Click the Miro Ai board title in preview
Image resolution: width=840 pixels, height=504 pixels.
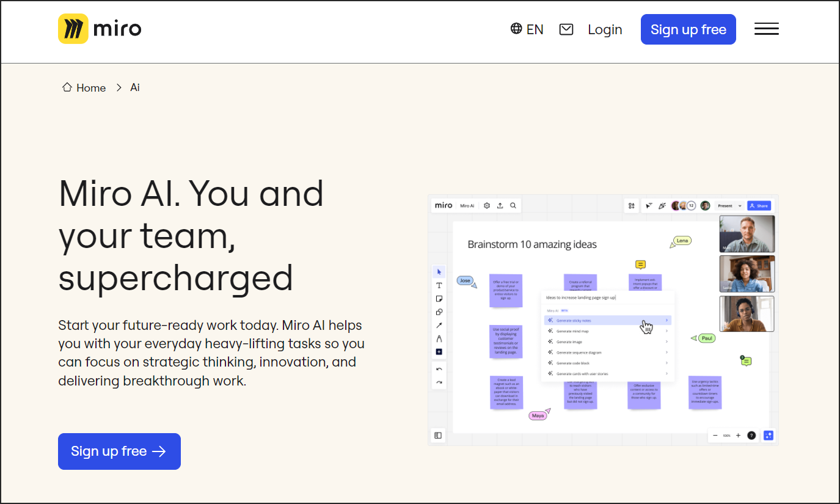point(467,206)
